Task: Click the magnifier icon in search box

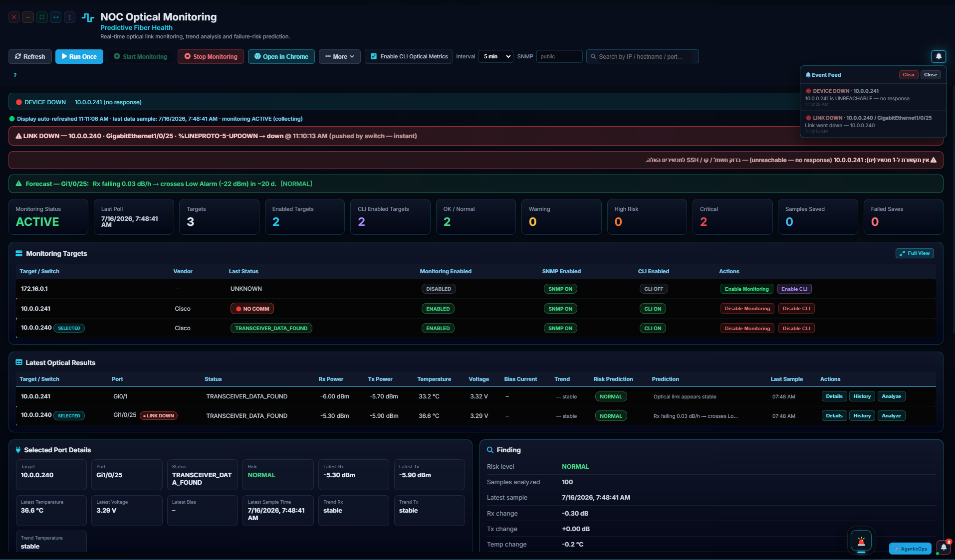Action: pyautogui.click(x=593, y=57)
